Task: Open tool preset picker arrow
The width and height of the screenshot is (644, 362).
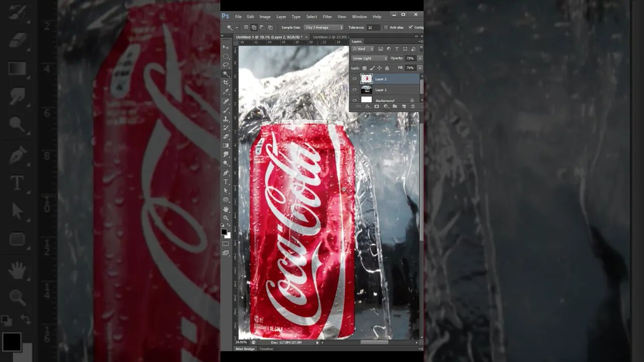Action: [236, 28]
